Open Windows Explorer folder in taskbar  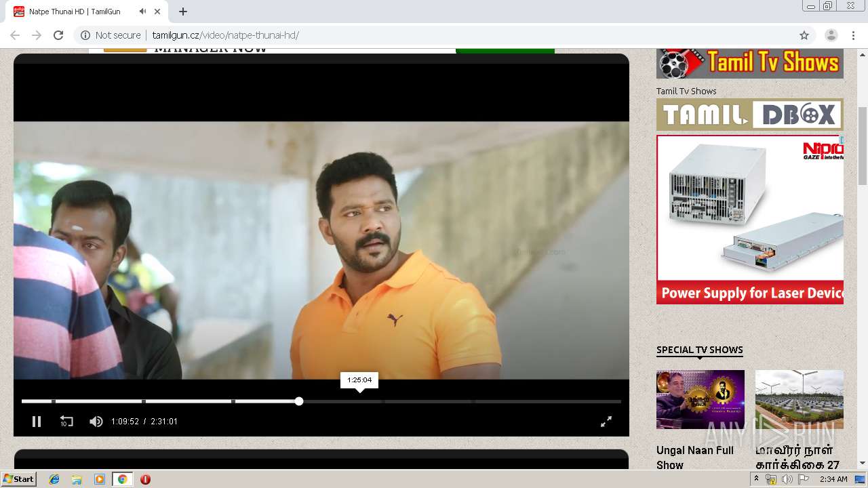(77, 479)
